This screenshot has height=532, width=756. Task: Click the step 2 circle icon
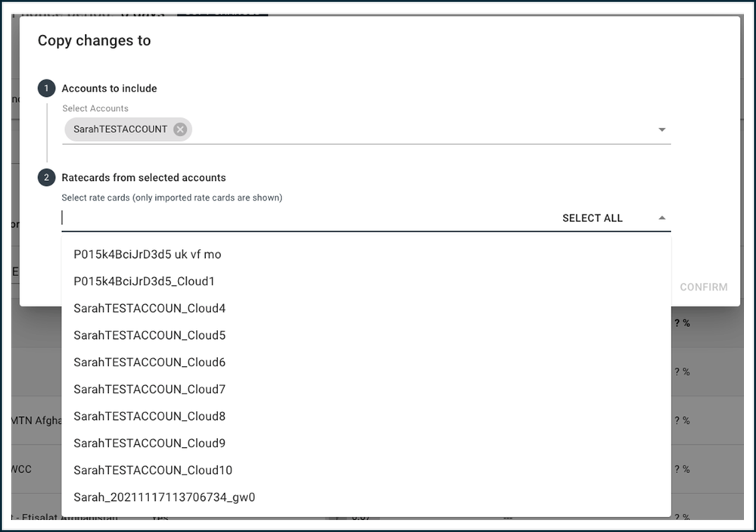pos(46,178)
